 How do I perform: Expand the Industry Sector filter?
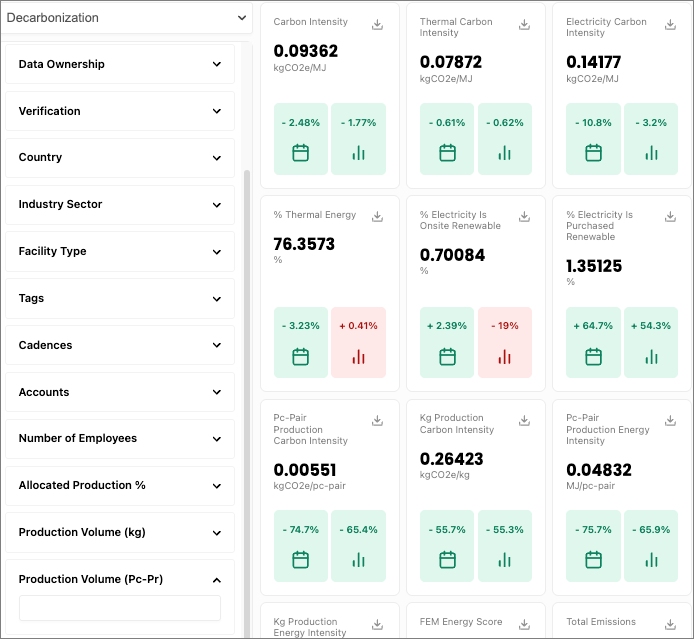[x=120, y=204]
